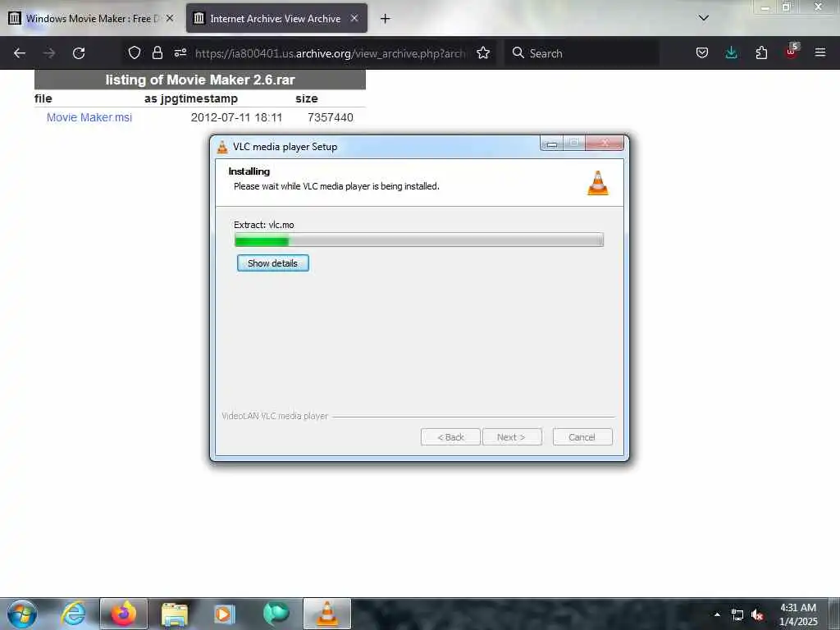Click into the Firefox Search box
The image size is (840, 630).
[582, 53]
